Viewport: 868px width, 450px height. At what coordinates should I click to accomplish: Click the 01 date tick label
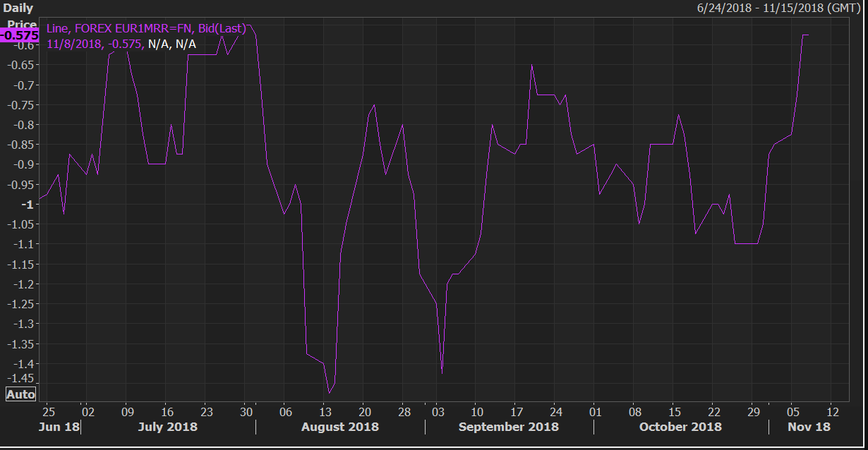click(x=596, y=411)
